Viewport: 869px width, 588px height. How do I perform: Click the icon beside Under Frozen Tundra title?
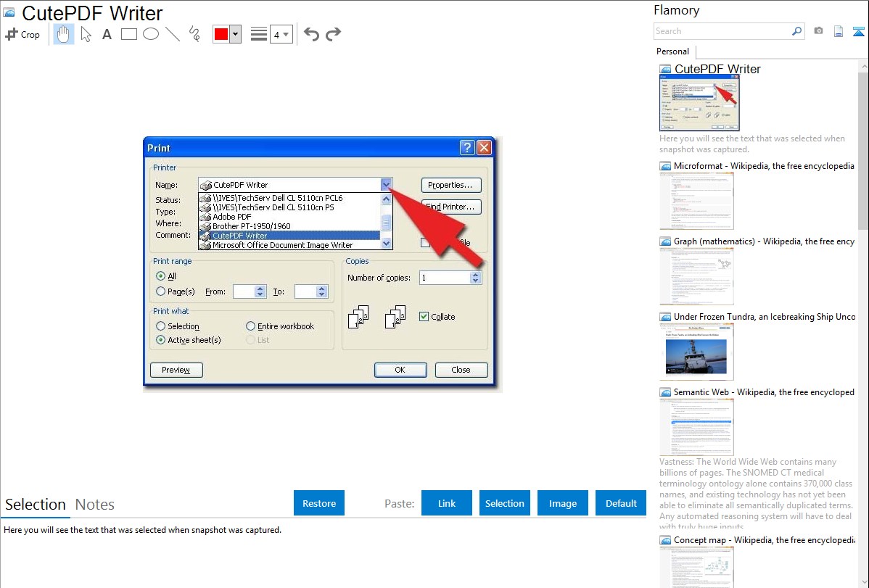tap(665, 317)
